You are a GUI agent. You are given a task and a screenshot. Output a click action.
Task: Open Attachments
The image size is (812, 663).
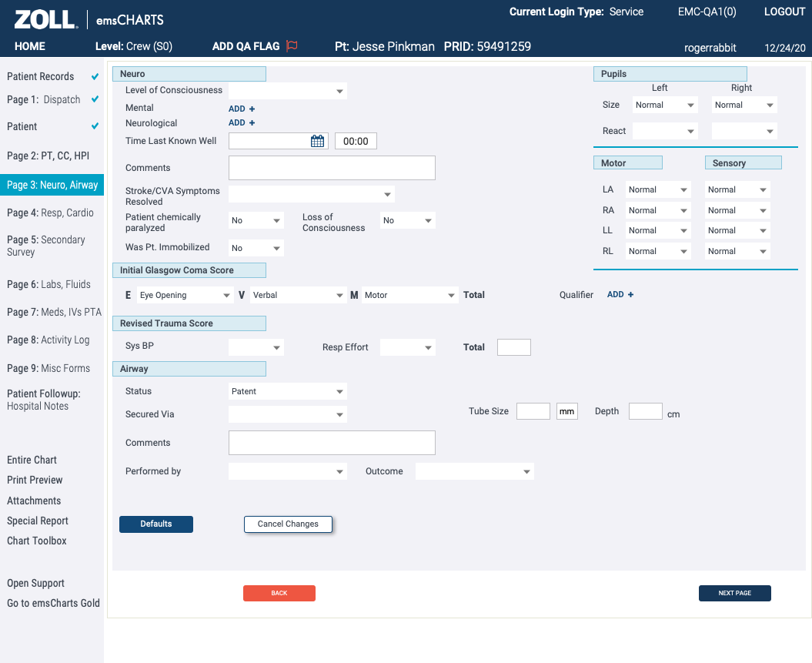click(34, 501)
